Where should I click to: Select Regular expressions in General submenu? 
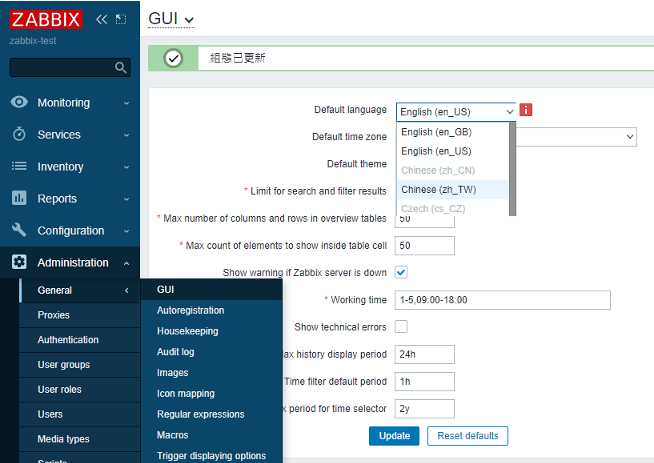pos(212,414)
